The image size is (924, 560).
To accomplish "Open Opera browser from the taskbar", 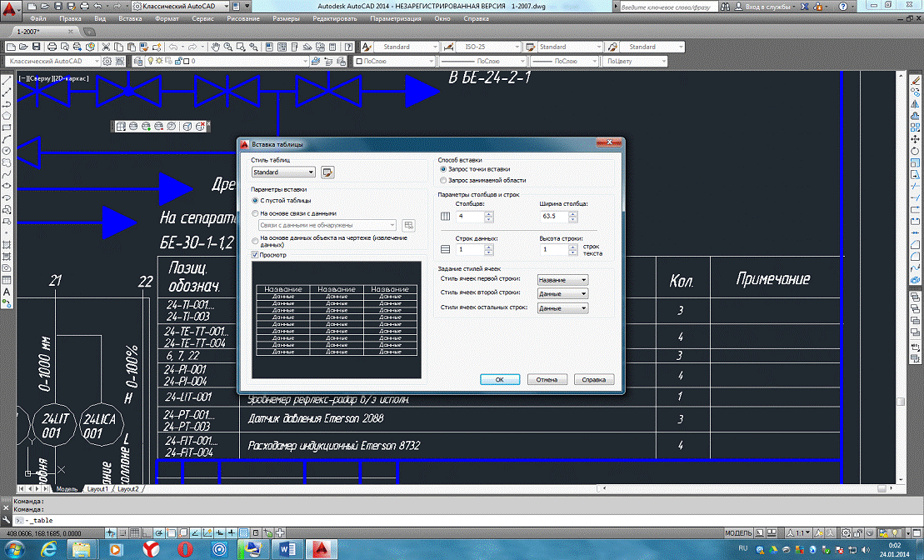I will 185,548.
